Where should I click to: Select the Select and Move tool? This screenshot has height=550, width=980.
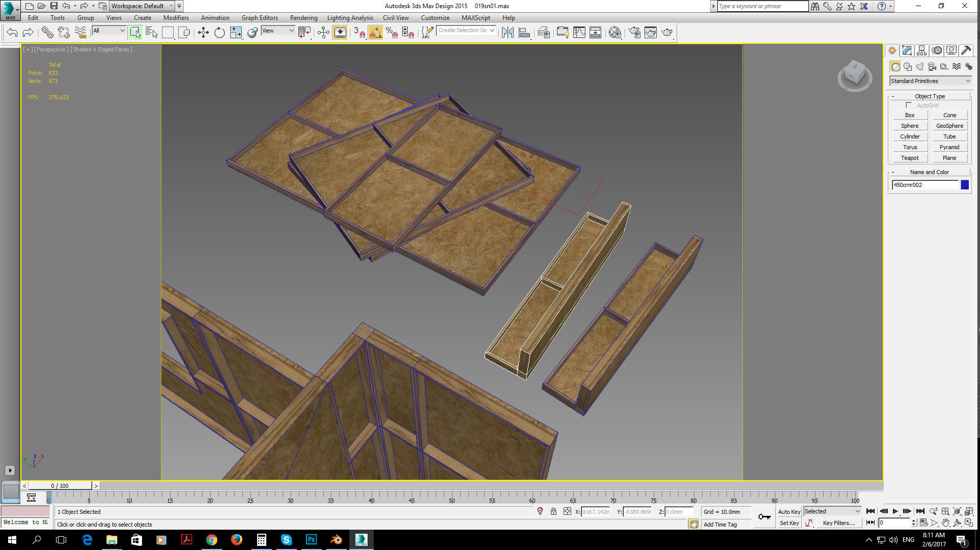tap(203, 33)
